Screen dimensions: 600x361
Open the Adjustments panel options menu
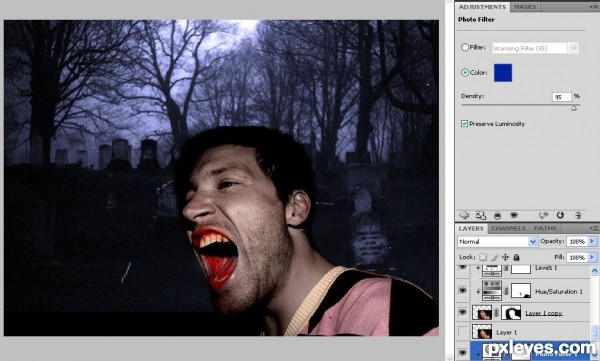593,7
